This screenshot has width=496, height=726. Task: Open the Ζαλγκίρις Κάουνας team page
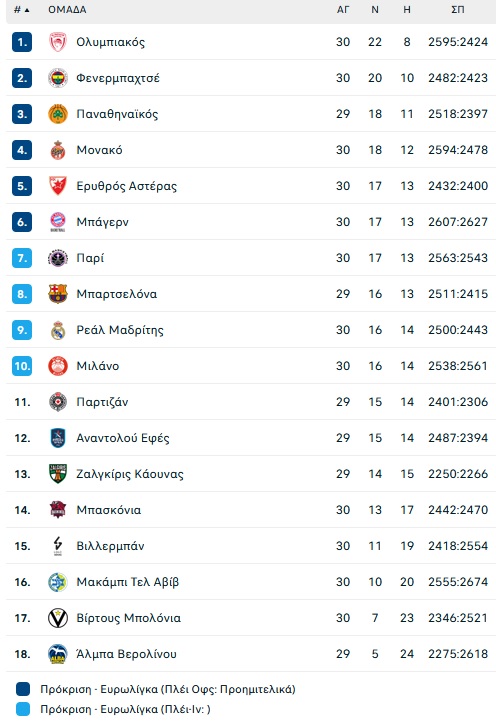click(130, 474)
